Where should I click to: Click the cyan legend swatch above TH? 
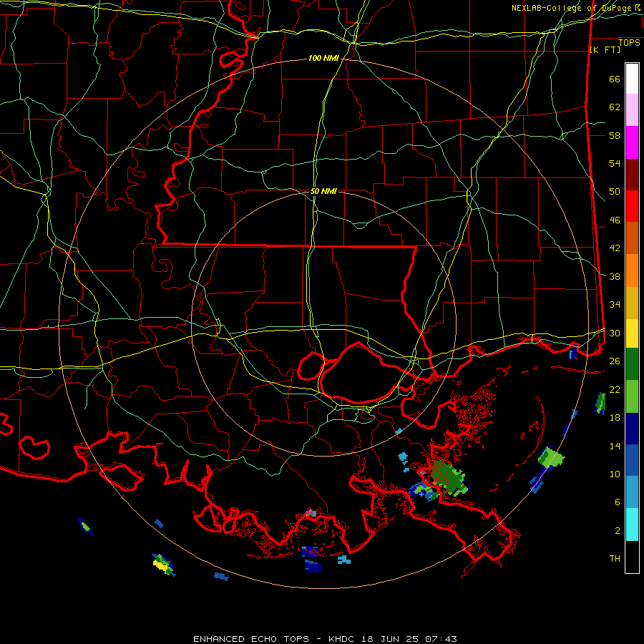click(632, 525)
